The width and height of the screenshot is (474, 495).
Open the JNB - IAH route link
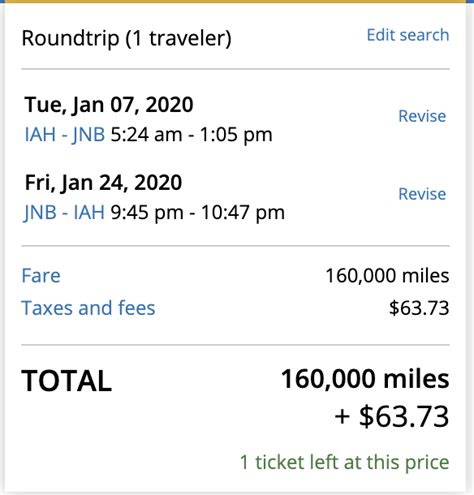coord(64,213)
